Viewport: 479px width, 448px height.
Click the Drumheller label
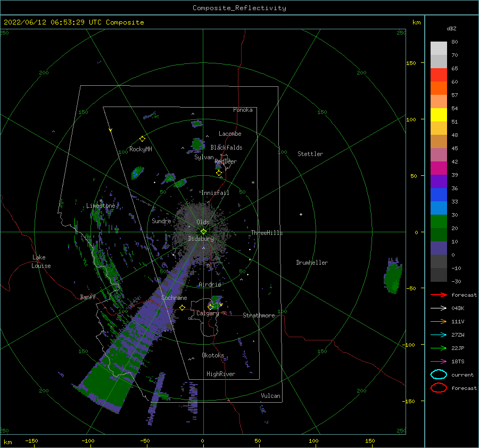(312, 263)
